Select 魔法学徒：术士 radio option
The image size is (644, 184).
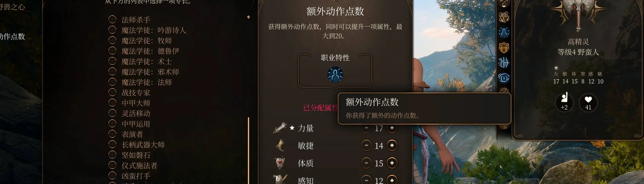pos(112,61)
